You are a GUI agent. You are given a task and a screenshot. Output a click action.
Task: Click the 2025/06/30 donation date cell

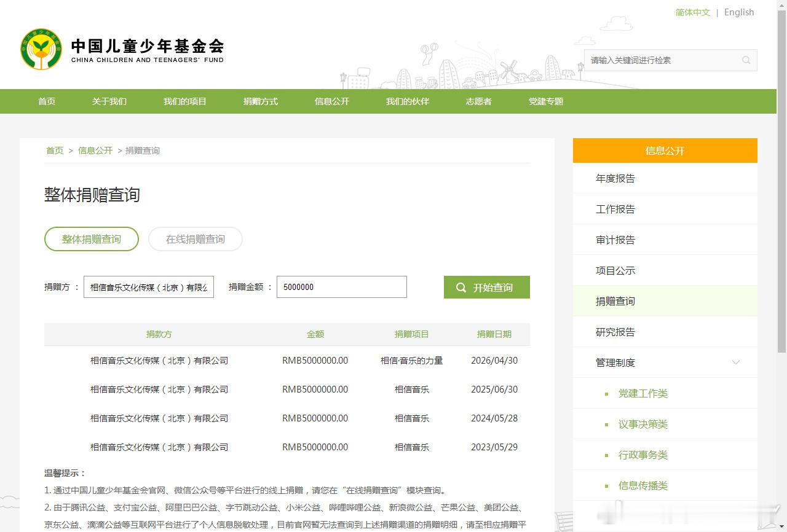point(494,389)
